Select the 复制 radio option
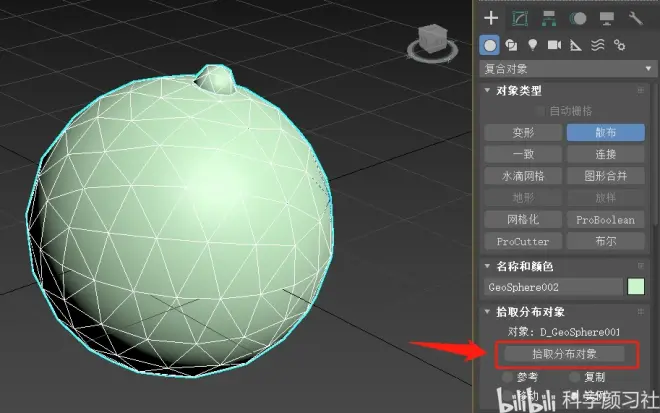The width and height of the screenshot is (660, 413). coord(574,377)
